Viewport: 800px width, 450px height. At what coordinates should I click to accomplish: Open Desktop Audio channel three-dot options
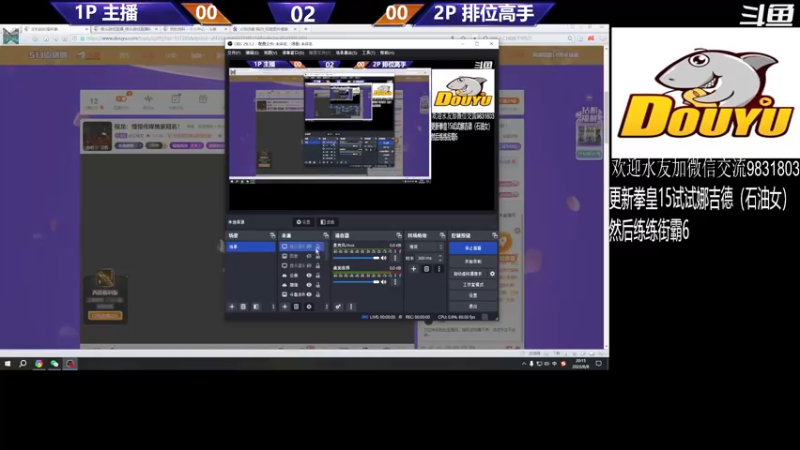pyautogui.click(x=395, y=282)
